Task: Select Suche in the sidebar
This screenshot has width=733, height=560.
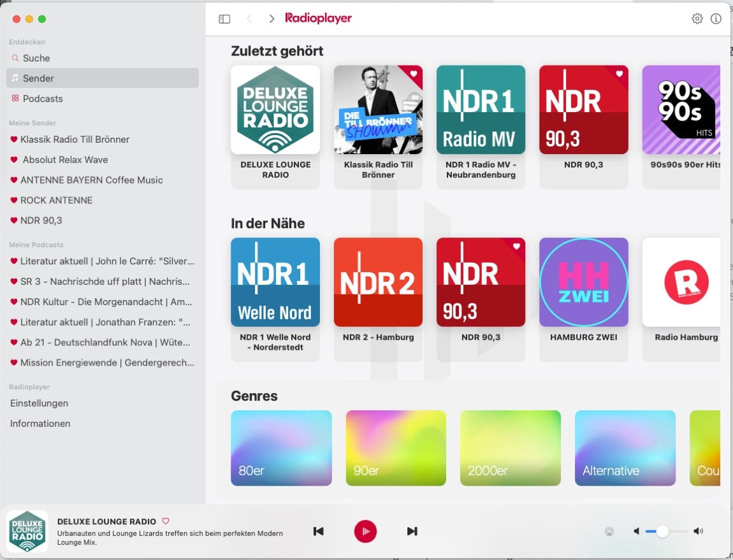Action: [36, 58]
